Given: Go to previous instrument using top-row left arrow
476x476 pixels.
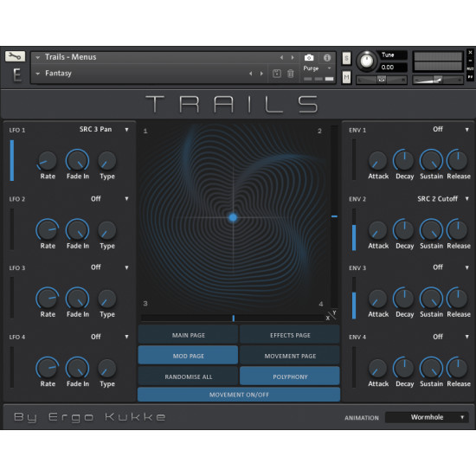Looking at the screenshot, I should (281, 57).
